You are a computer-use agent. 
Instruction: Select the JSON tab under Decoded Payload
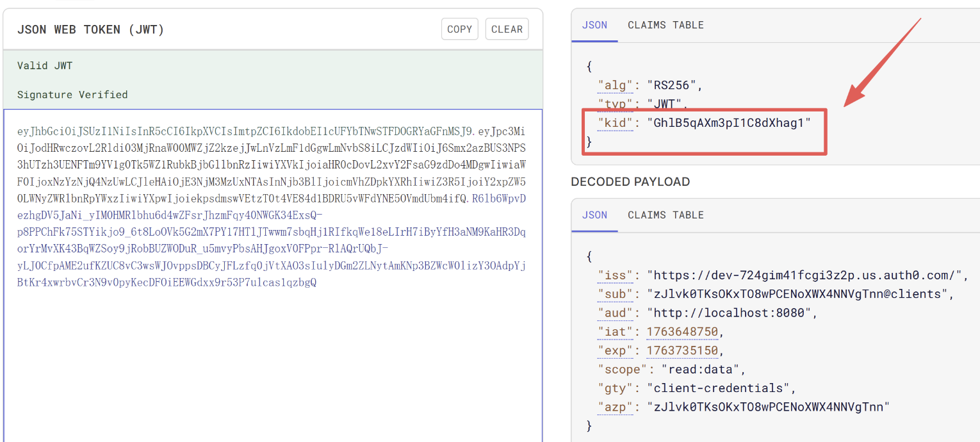(594, 215)
